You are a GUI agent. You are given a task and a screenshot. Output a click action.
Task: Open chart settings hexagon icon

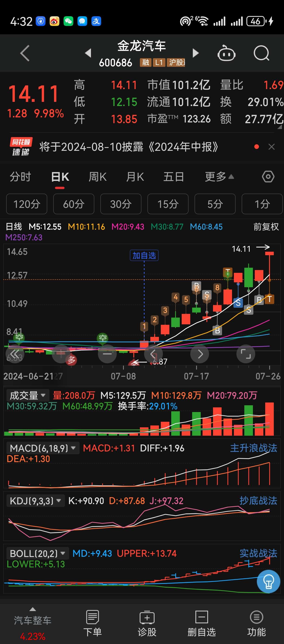[x=268, y=177]
